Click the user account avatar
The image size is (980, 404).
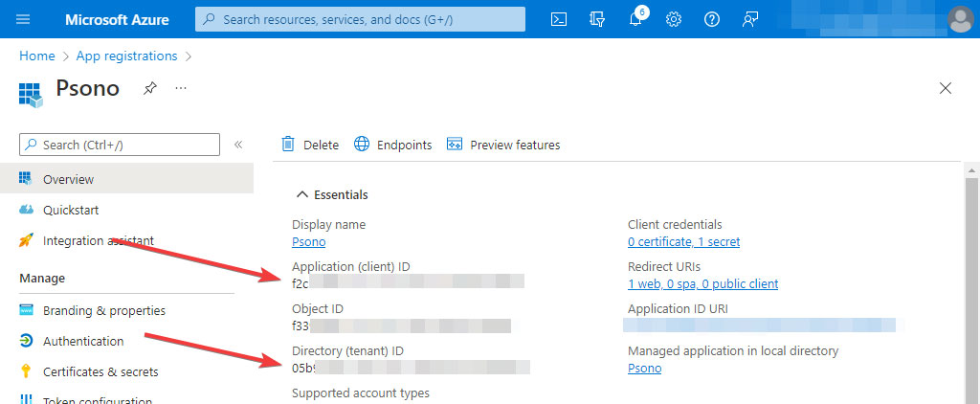pos(961,19)
